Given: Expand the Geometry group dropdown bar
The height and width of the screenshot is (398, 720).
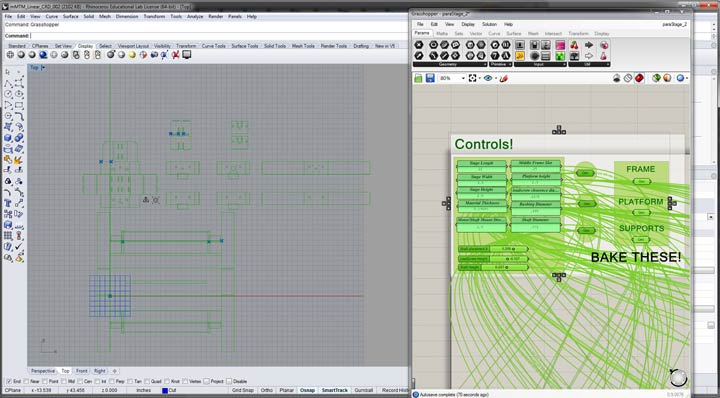Looking at the screenshot, I should (450, 65).
